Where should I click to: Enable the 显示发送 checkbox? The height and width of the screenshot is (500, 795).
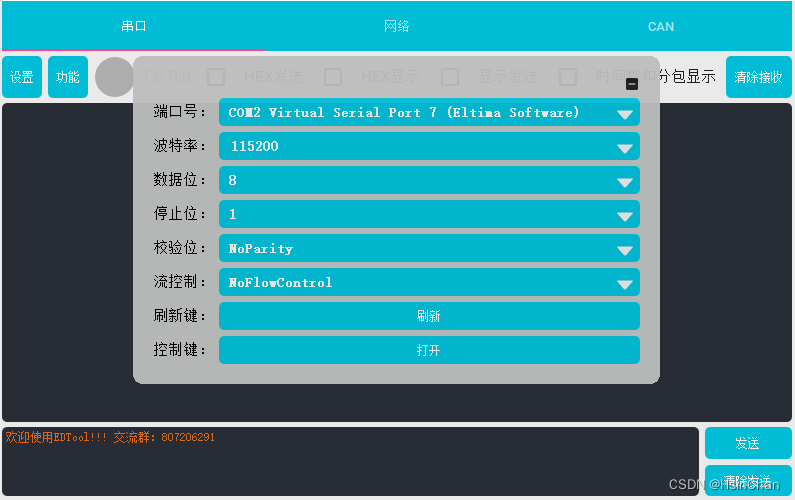pos(450,77)
